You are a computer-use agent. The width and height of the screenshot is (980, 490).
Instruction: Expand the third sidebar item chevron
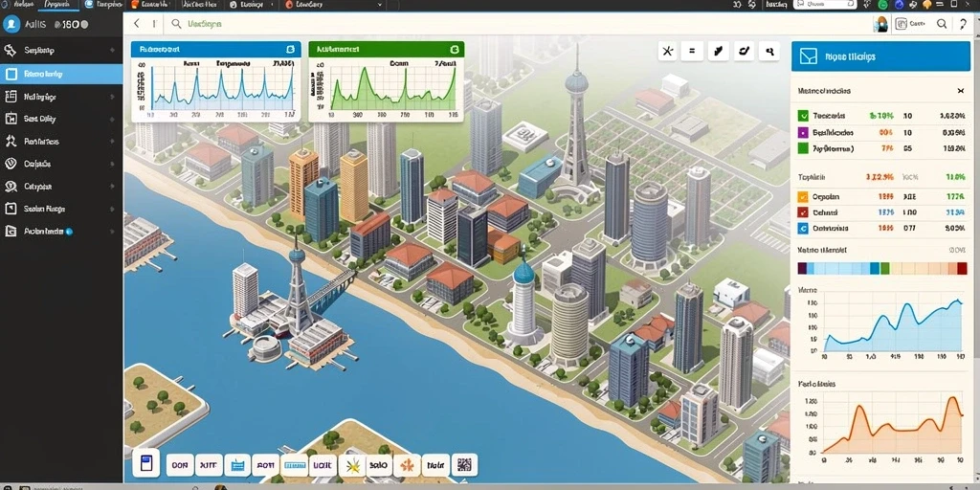(x=113, y=97)
